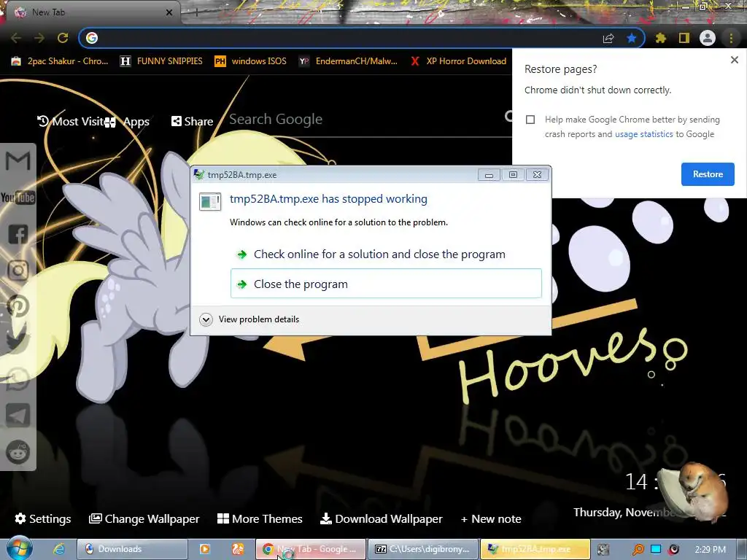The width and height of the screenshot is (747, 560).
Task: Launch Internet Explorer from taskbar
Action: pos(59,549)
